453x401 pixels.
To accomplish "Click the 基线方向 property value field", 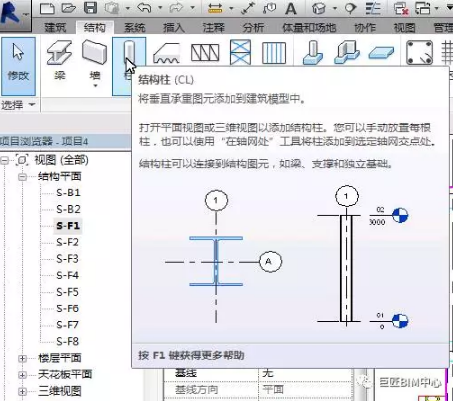I will 306,389.
